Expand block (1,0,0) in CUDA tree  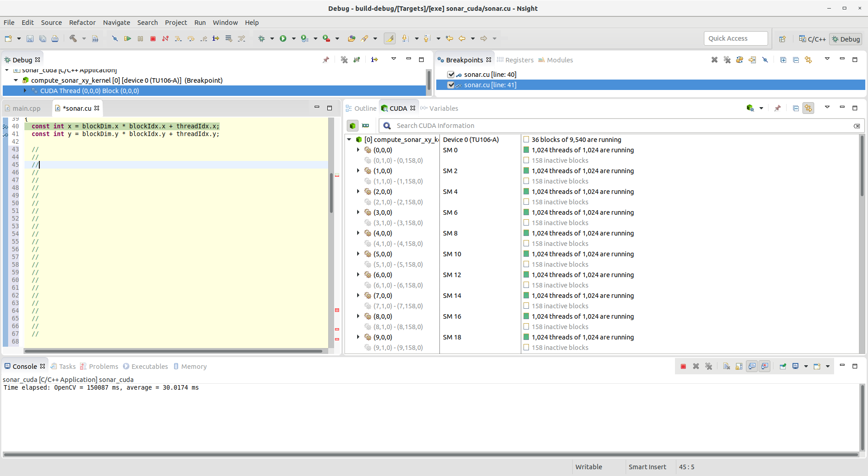pyautogui.click(x=359, y=171)
